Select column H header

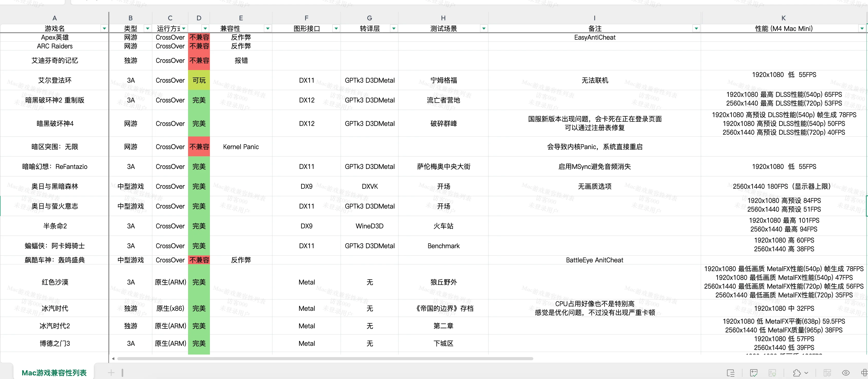(443, 18)
